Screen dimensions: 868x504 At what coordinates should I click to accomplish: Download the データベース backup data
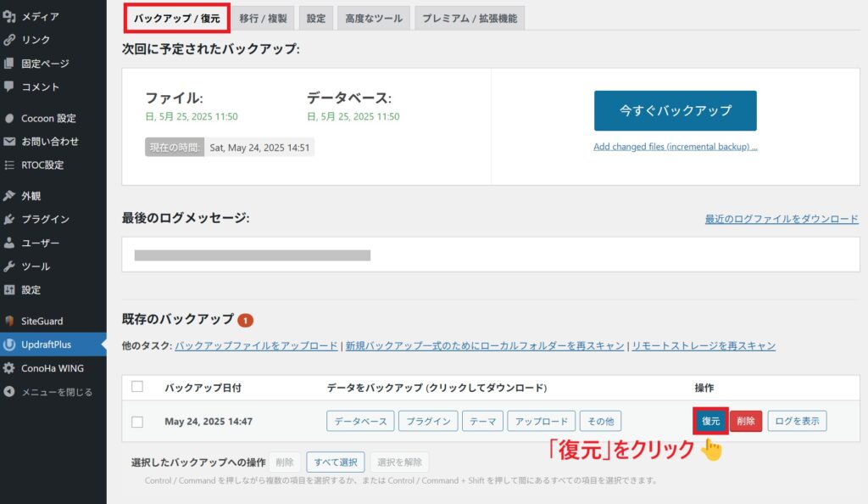[360, 421]
